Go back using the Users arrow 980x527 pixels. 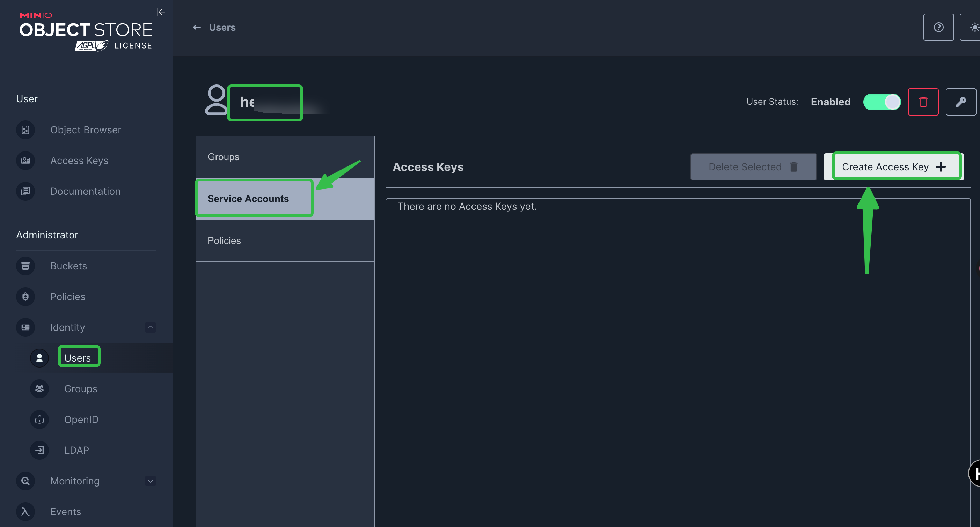tap(197, 27)
